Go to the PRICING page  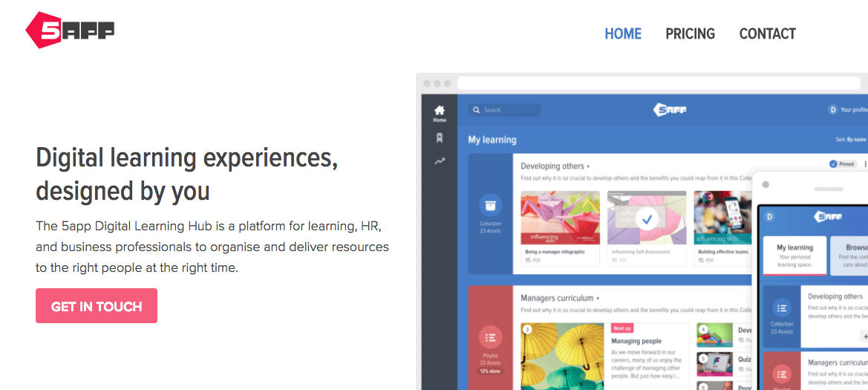point(691,33)
